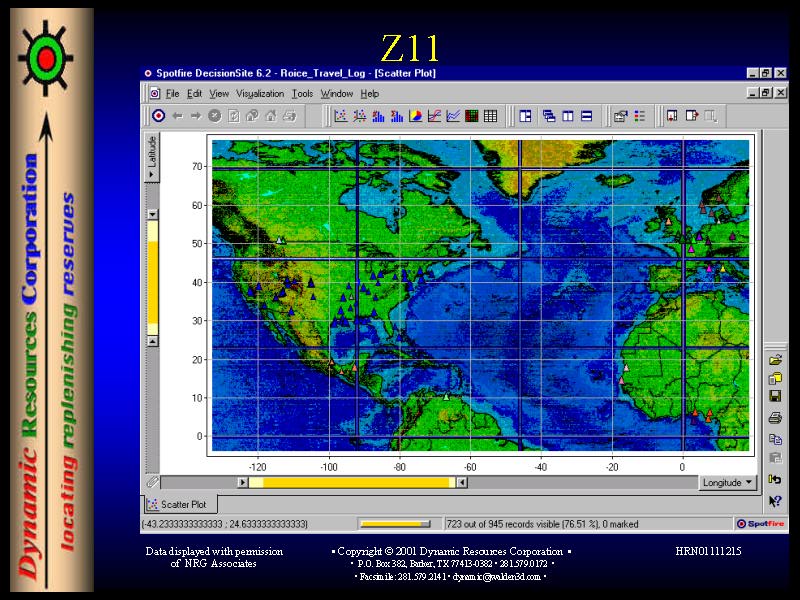Open the File menu
800x600 pixels.
(172, 94)
